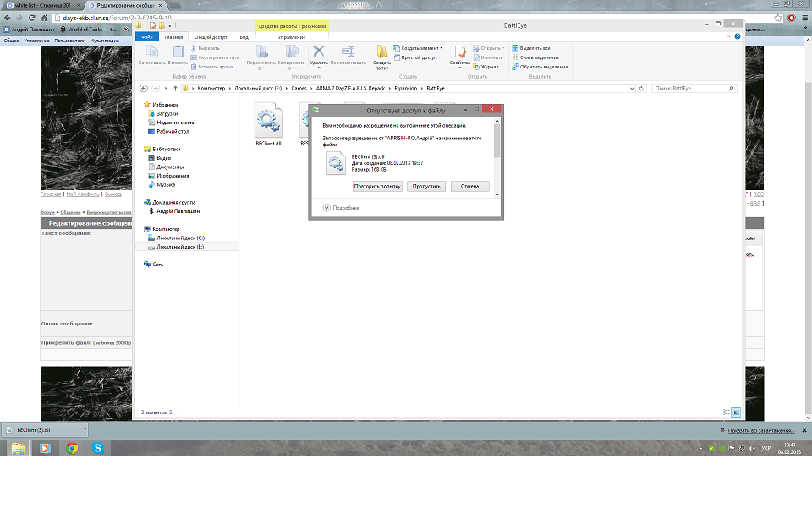The height and width of the screenshot is (508, 812).
Task: Click the Вставить (Paste) ribbon icon
Action: coord(178,54)
